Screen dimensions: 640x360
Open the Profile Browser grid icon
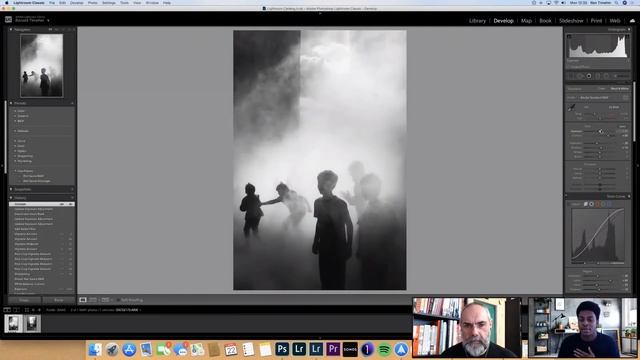tap(625, 98)
